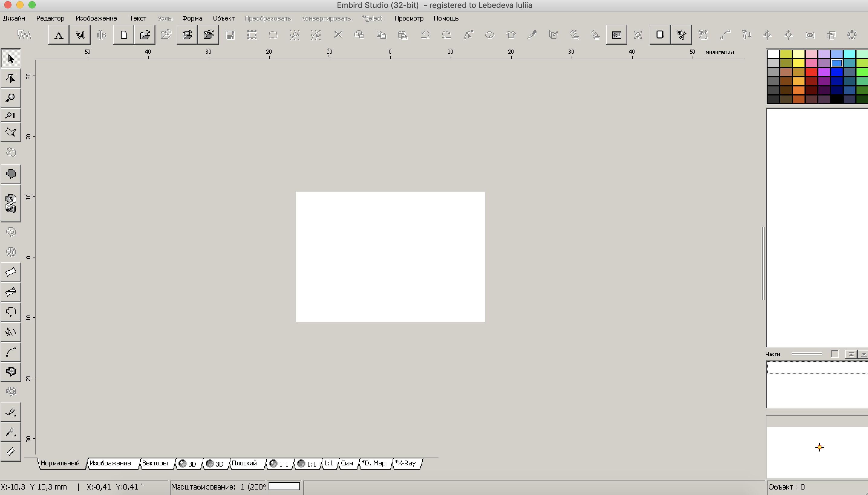Click the parallelogram column tool
Screen dimensions: 868x495
pos(11,272)
